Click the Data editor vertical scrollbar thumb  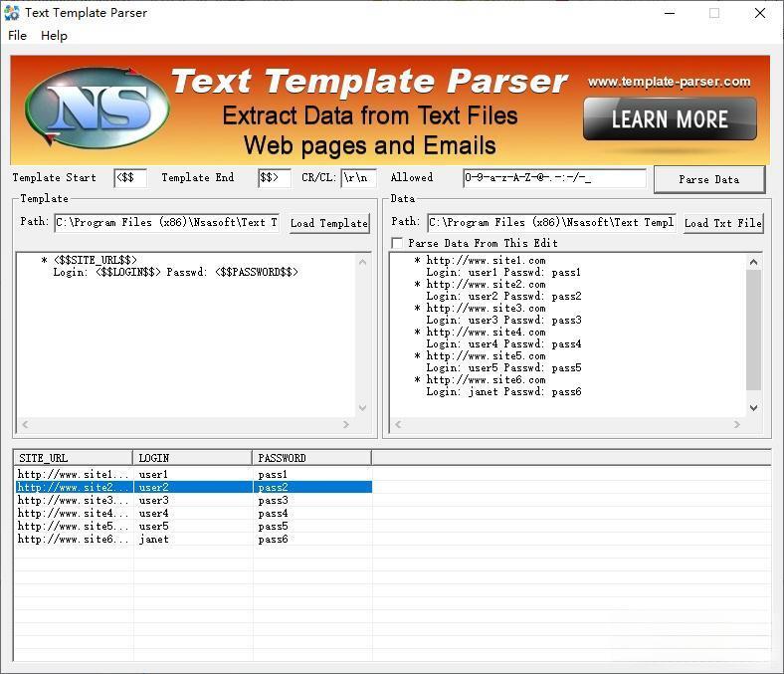[753, 330]
